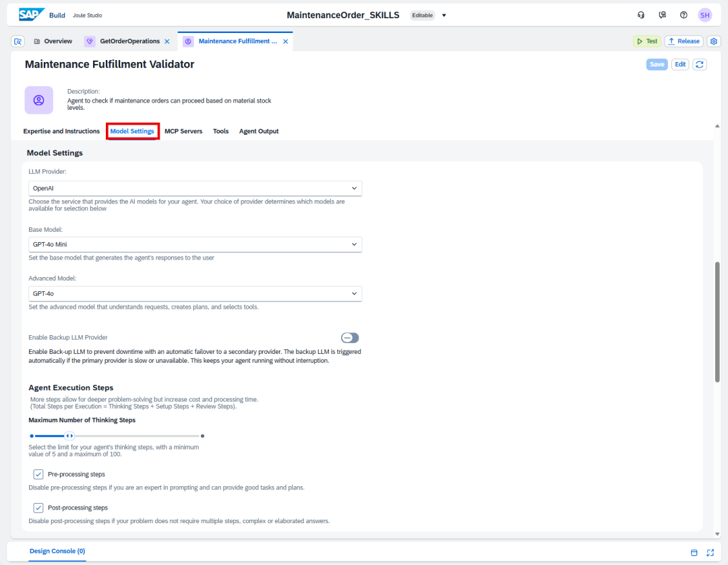Close the Maintenance Fulfillment tab

286,41
